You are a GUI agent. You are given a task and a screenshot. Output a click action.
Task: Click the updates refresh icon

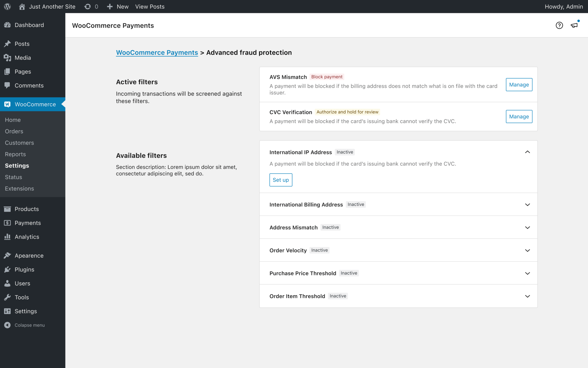click(88, 6)
